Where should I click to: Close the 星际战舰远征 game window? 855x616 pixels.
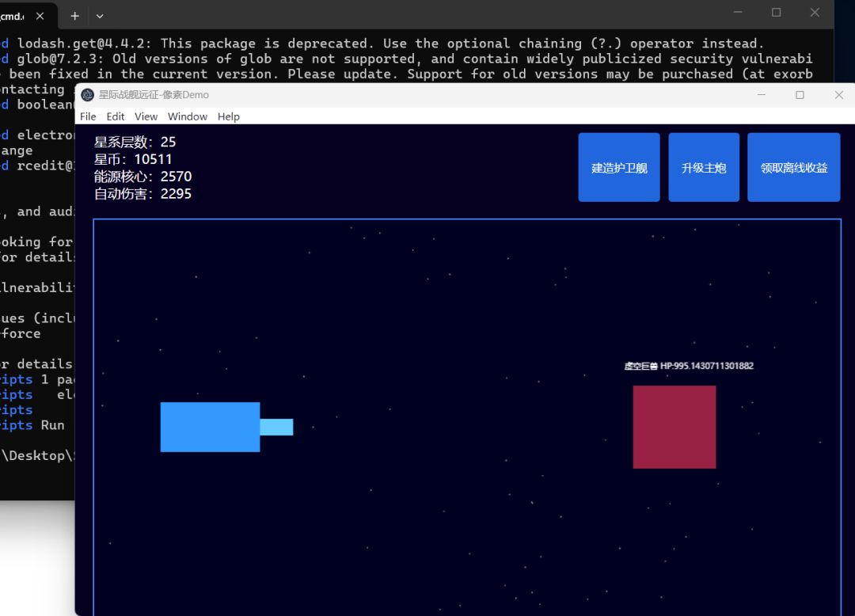pyautogui.click(x=838, y=95)
